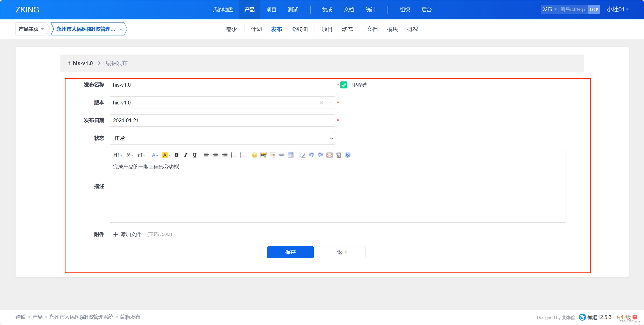Open the 产品主页 dropdown
The height and width of the screenshot is (325, 644).
point(31,29)
